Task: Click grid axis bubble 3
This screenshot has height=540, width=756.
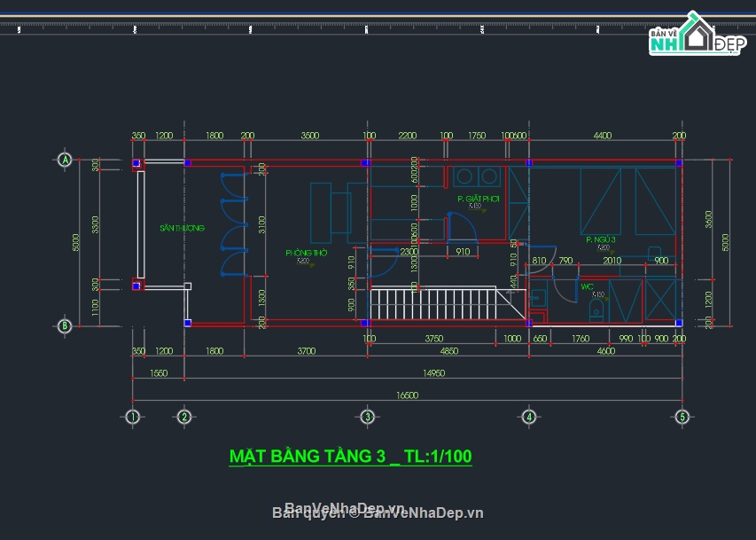Action: [367, 416]
